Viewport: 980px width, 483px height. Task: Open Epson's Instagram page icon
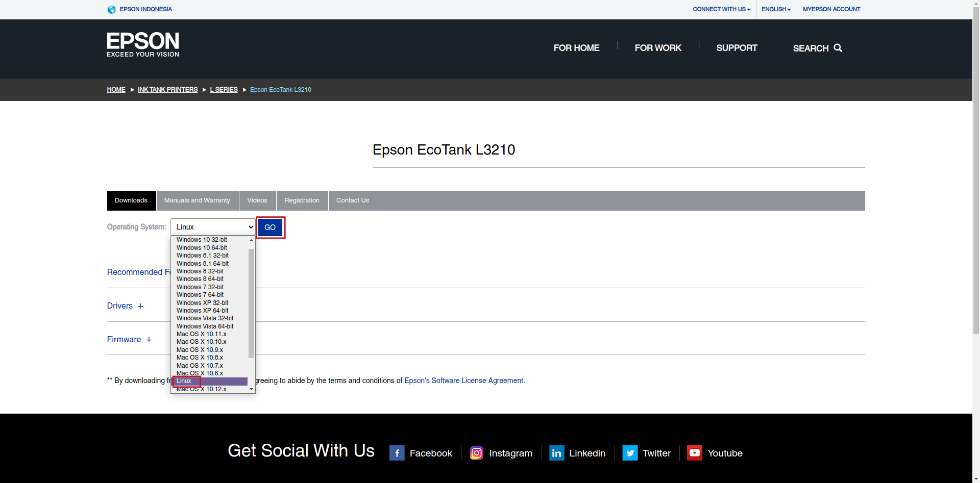(476, 453)
